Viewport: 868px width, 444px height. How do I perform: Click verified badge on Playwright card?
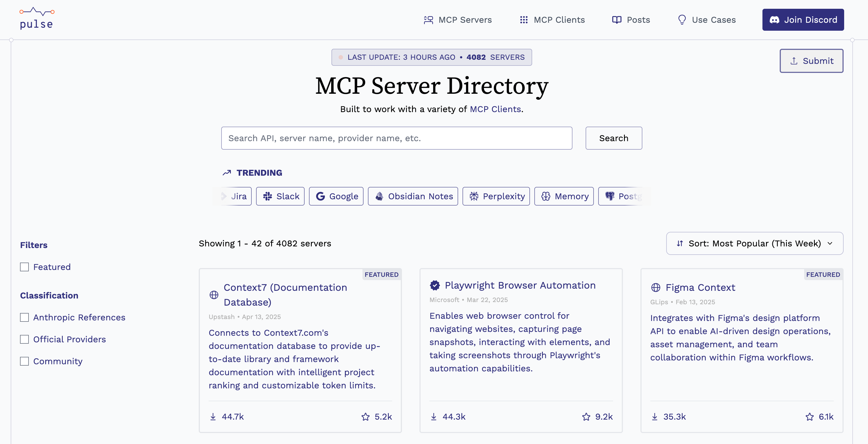coord(435,285)
